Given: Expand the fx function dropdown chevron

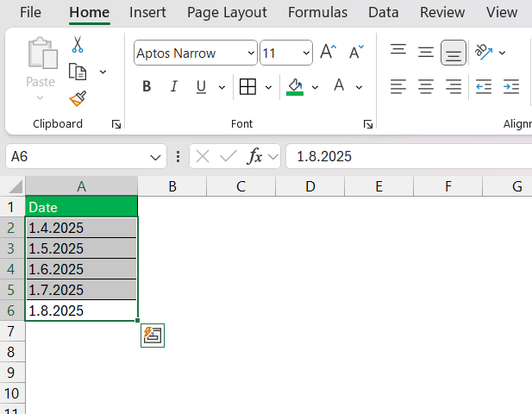Looking at the screenshot, I should click(x=272, y=156).
